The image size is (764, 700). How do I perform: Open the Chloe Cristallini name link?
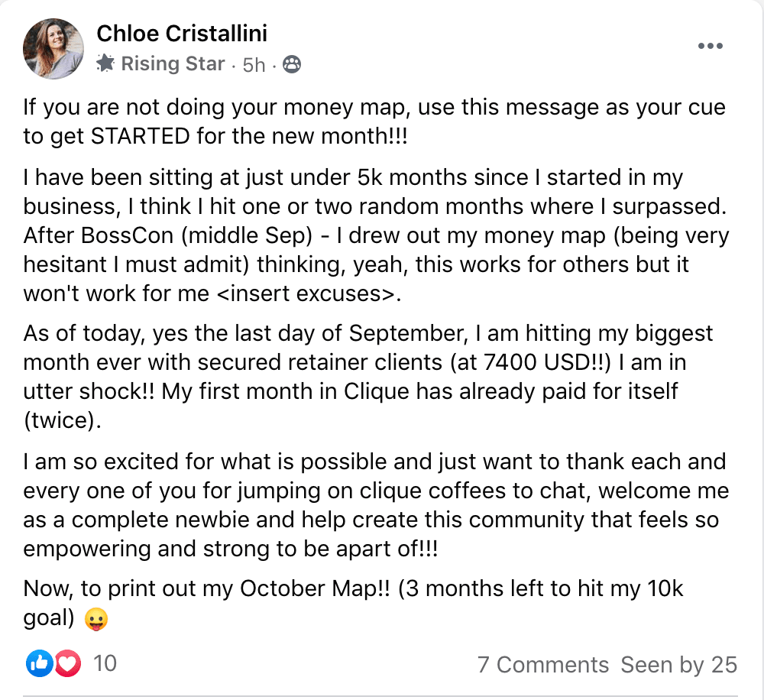[182, 34]
